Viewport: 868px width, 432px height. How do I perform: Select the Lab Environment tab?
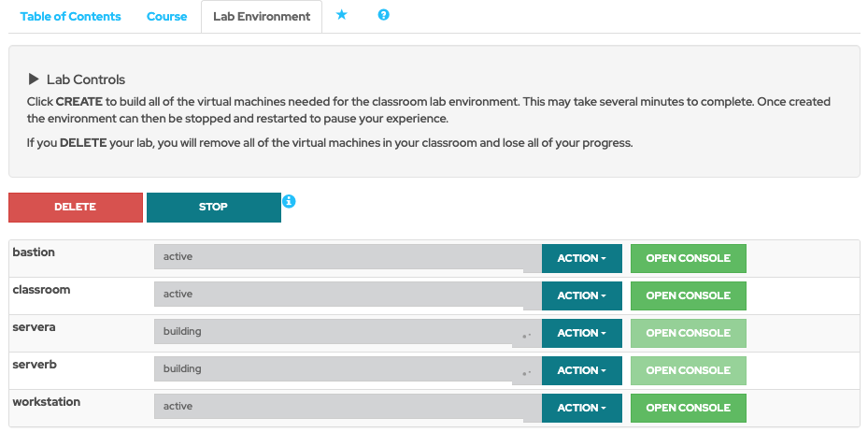pos(262,17)
